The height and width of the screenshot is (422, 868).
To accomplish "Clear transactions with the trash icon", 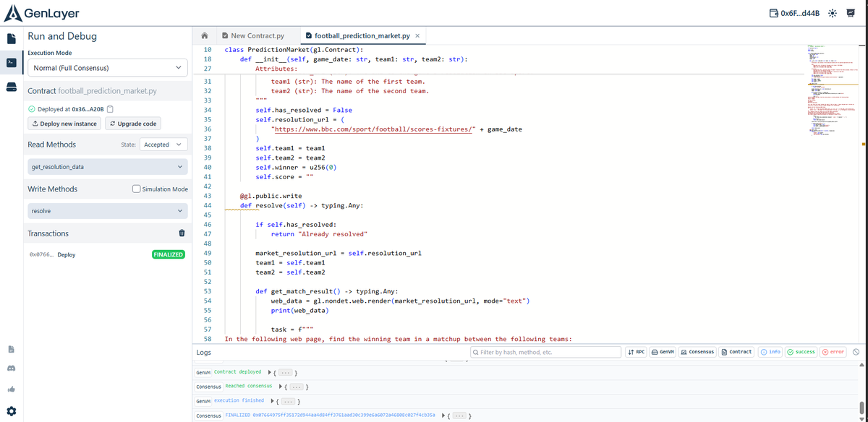I will coord(182,233).
